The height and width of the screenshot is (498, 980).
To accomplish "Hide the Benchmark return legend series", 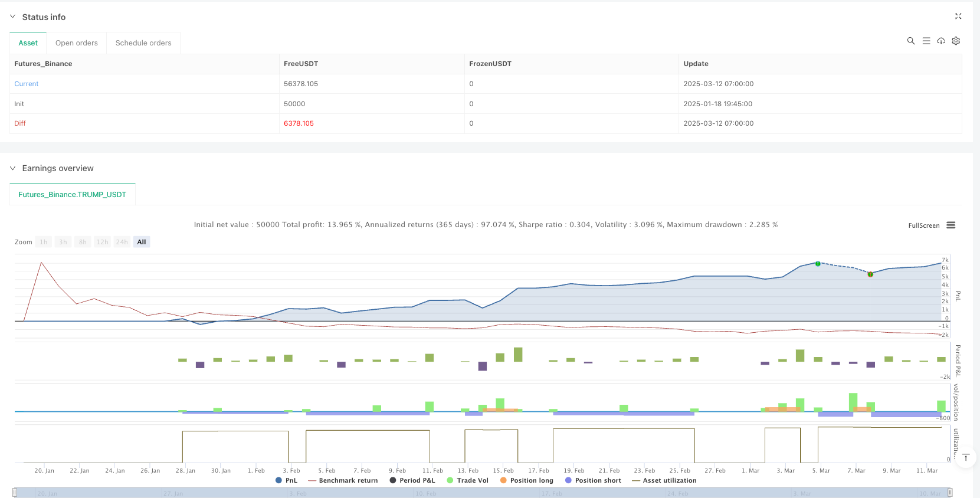I will pos(343,480).
